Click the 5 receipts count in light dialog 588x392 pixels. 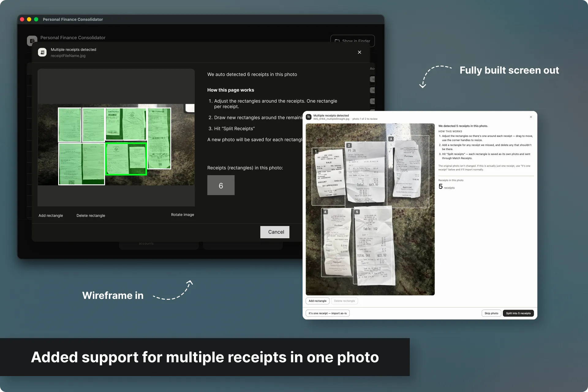click(447, 187)
